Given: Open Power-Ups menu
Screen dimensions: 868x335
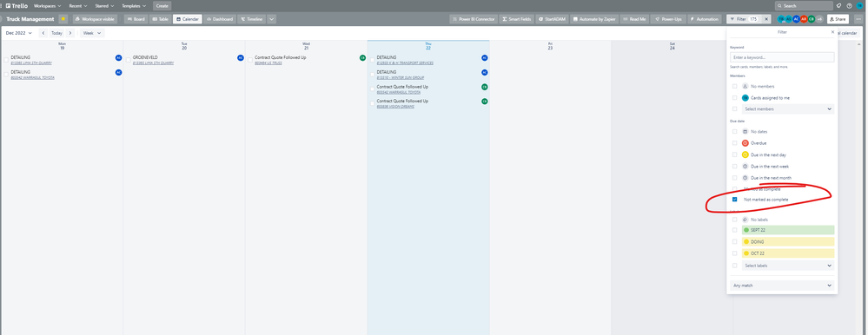Looking at the screenshot, I should (x=669, y=19).
